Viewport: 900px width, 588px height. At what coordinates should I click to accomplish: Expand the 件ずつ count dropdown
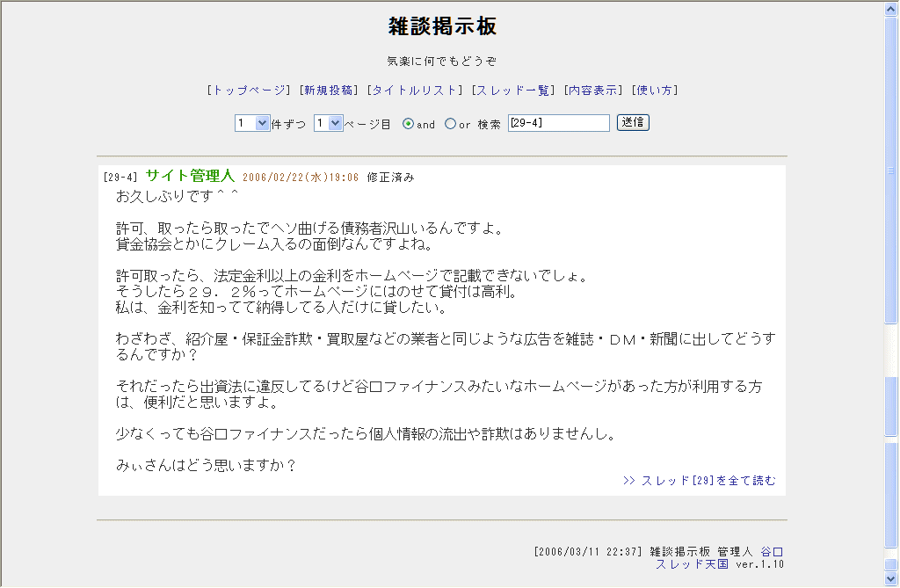coord(252,124)
